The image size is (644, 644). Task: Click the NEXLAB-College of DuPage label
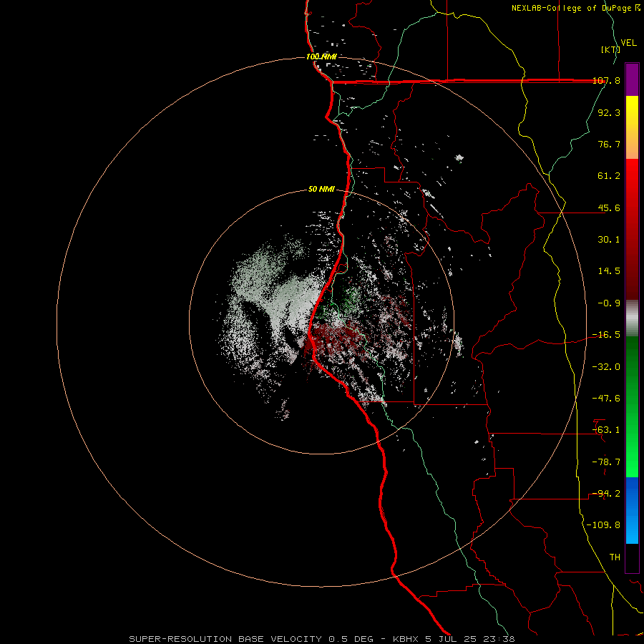coord(575,8)
